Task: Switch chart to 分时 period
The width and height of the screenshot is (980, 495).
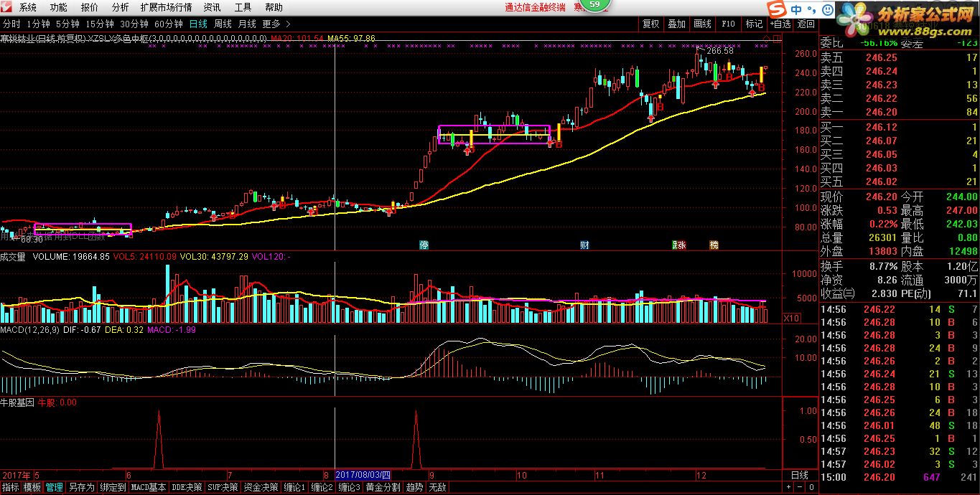Action: click(11, 24)
